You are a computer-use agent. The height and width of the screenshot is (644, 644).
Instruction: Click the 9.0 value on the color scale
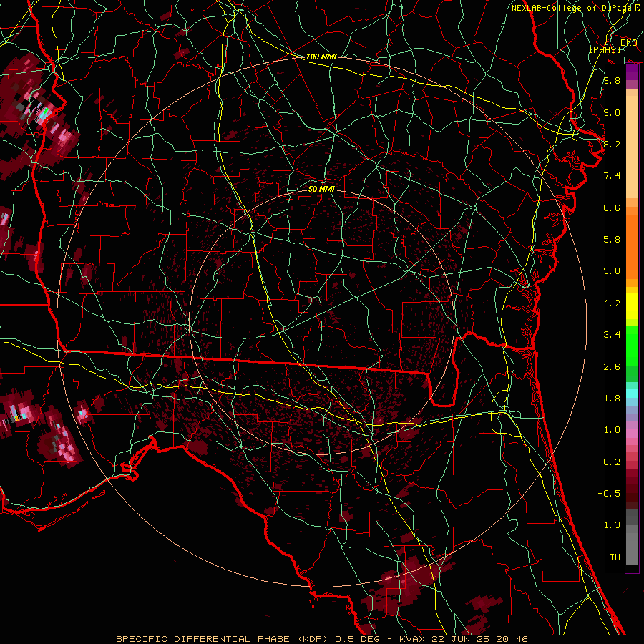[612, 112]
